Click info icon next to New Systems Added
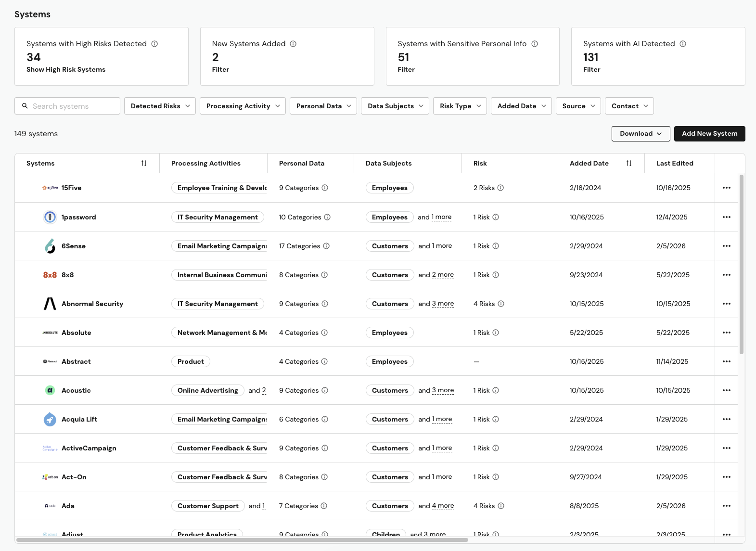The height and width of the screenshot is (551, 756). [293, 44]
